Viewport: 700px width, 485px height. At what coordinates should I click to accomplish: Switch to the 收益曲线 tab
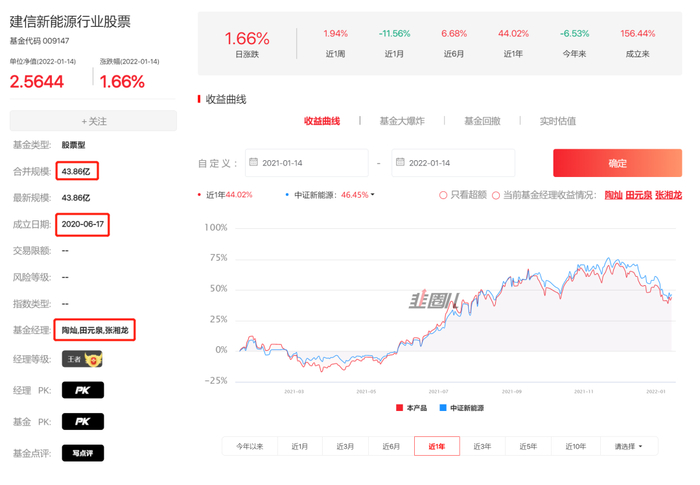pyautogui.click(x=322, y=121)
